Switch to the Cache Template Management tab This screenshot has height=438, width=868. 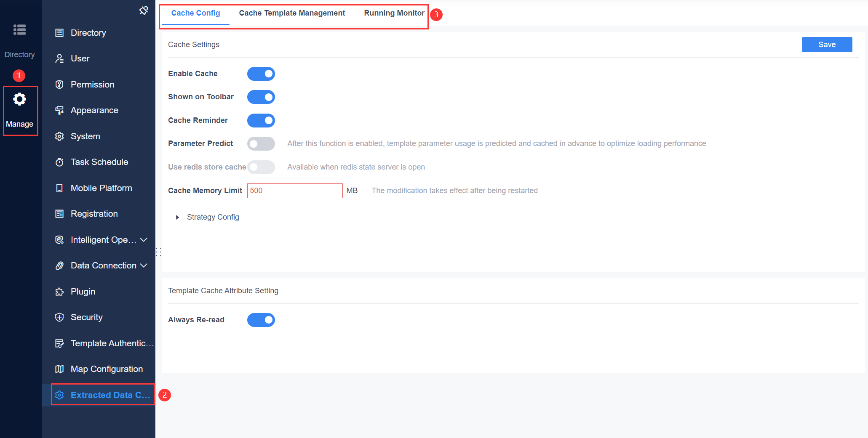[x=291, y=13]
